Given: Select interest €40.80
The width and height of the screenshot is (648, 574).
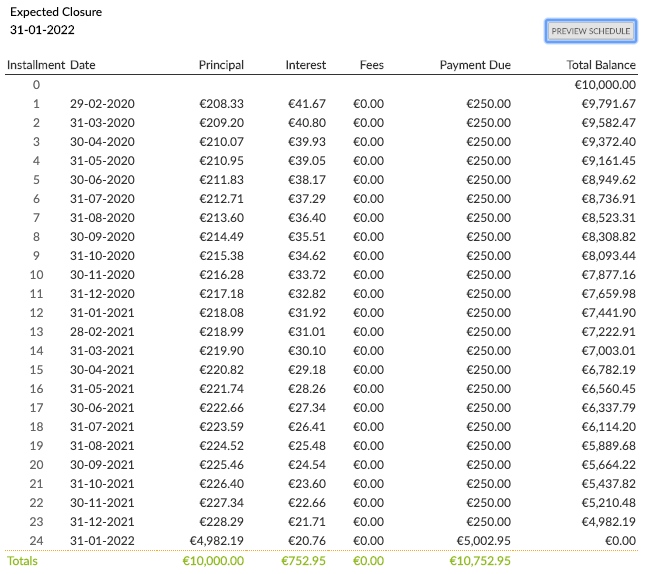Looking at the screenshot, I should 307,123.
